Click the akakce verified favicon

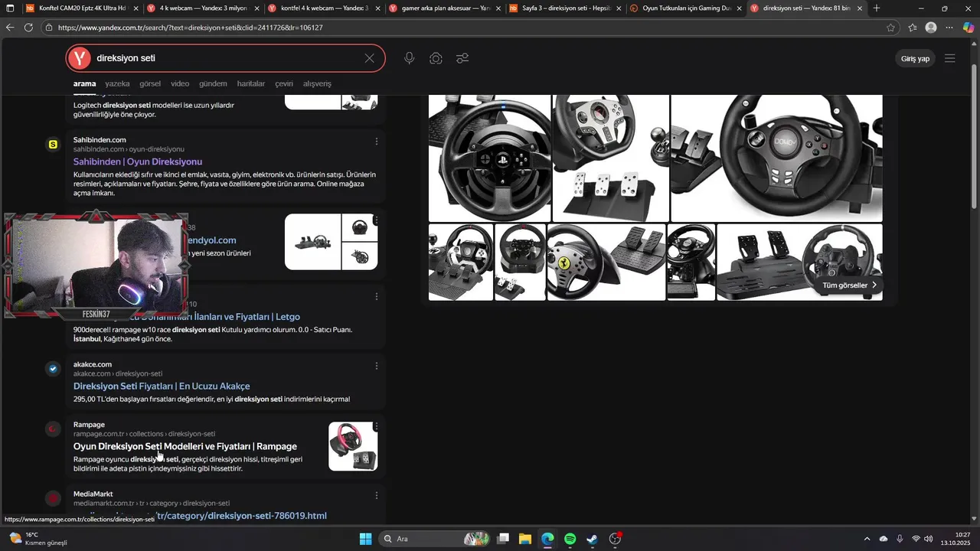53,369
